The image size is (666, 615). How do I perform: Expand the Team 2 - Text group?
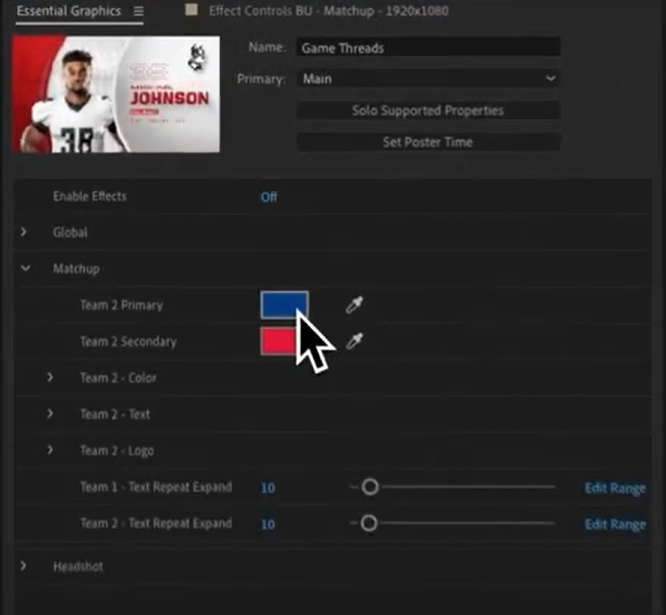click(x=50, y=414)
